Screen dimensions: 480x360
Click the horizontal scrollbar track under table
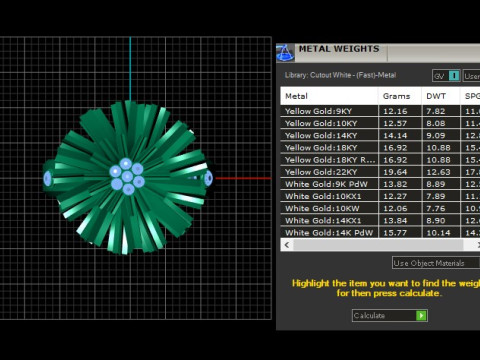click(x=378, y=245)
